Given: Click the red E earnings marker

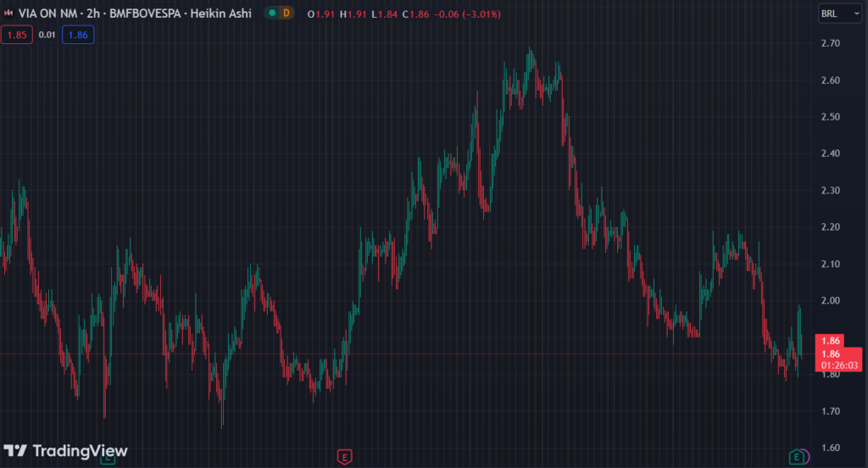Looking at the screenshot, I should point(344,457).
